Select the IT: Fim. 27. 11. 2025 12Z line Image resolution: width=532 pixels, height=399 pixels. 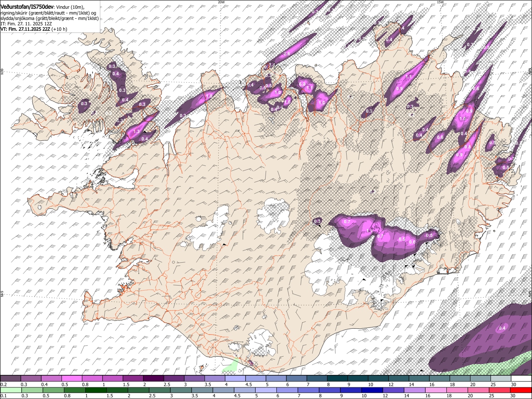[x=26, y=24]
